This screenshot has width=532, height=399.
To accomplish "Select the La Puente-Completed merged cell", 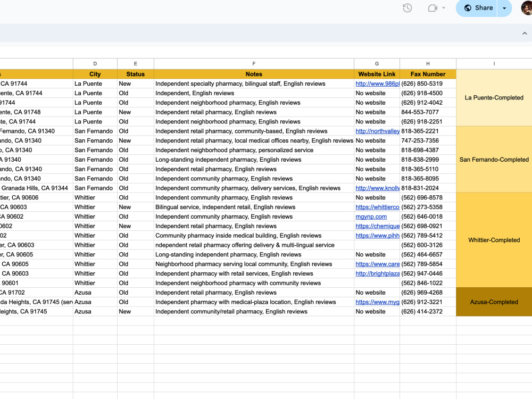I will coord(494,98).
